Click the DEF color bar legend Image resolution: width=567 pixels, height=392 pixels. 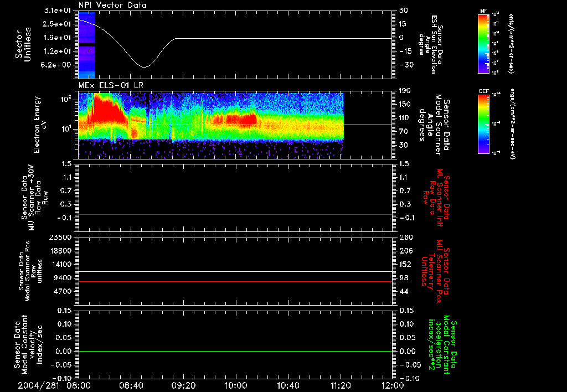tap(483, 124)
